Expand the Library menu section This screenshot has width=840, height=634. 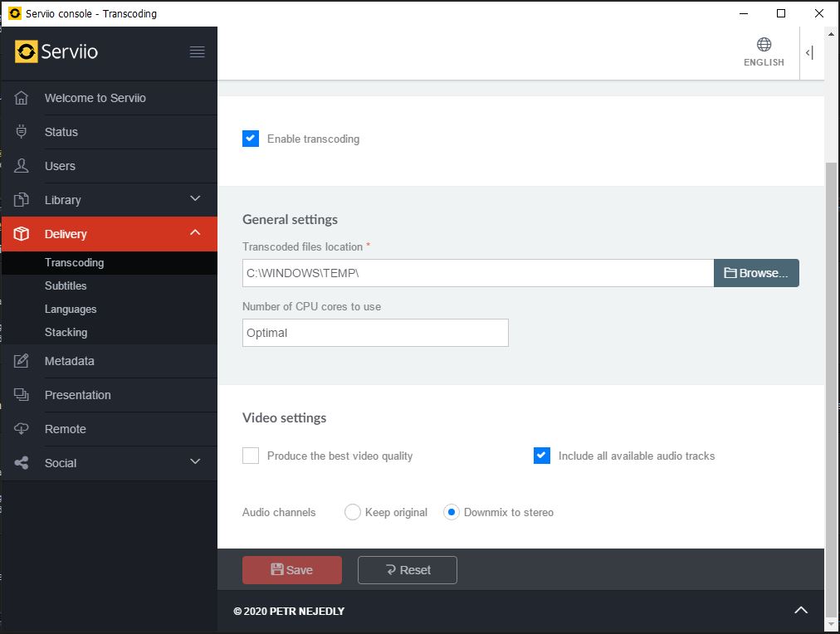click(x=195, y=199)
